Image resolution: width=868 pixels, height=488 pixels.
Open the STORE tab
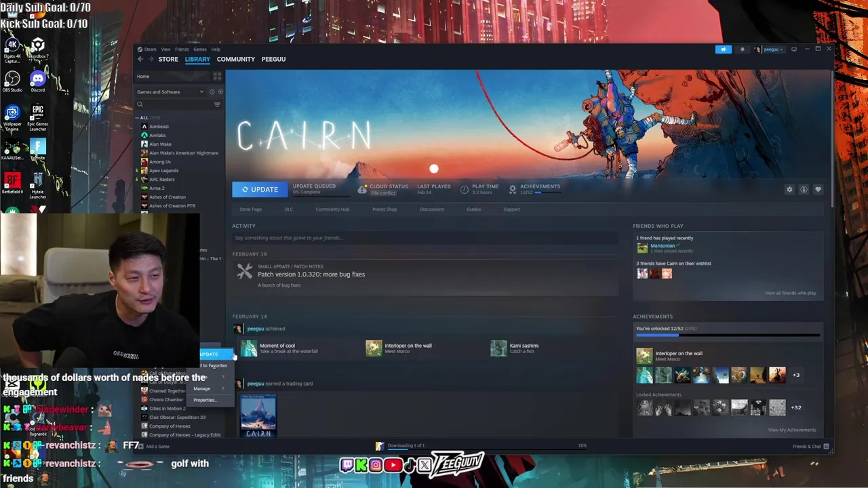[168, 59]
